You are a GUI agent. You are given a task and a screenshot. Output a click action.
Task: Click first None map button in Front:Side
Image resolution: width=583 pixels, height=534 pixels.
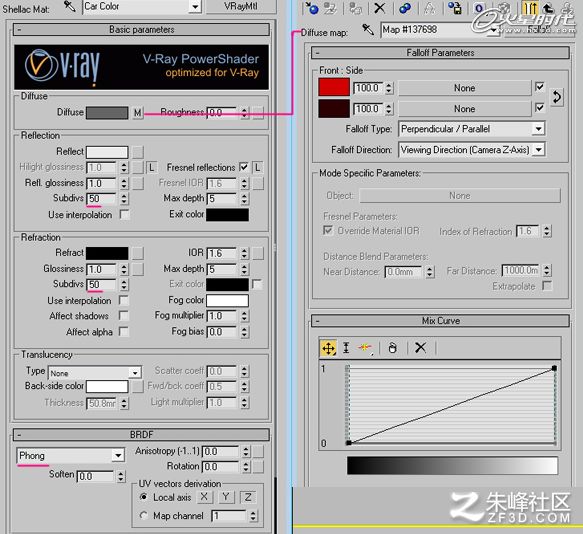pyautogui.click(x=464, y=88)
